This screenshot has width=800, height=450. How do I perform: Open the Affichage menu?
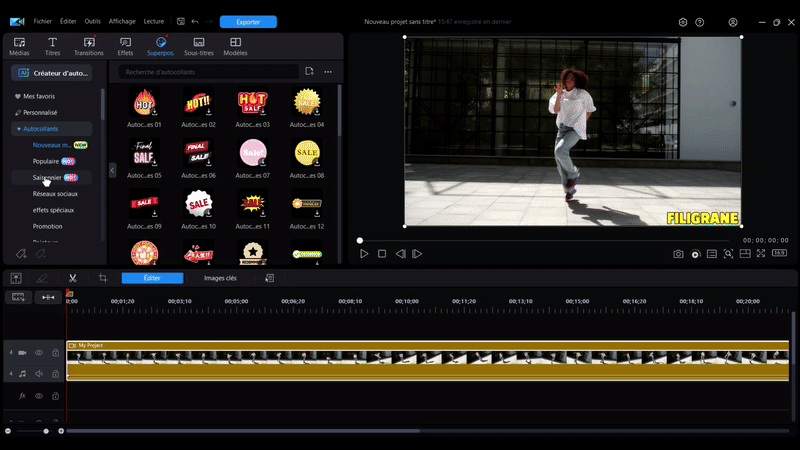click(122, 21)
